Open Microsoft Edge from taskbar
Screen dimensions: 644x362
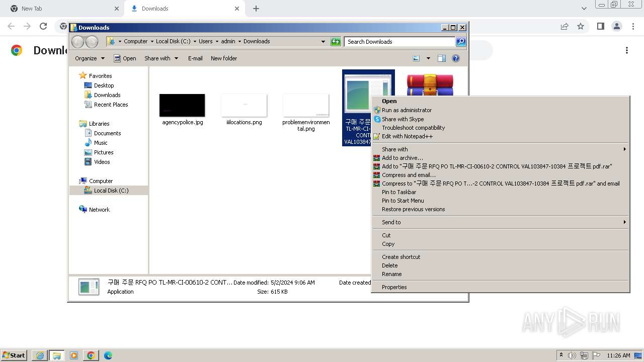[108, 355]
